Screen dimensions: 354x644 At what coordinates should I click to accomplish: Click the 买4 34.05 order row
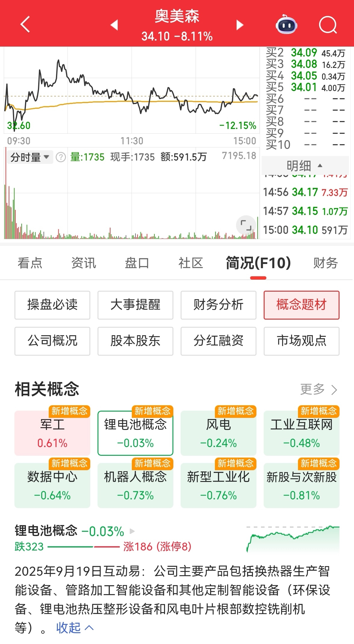[305, 76]
